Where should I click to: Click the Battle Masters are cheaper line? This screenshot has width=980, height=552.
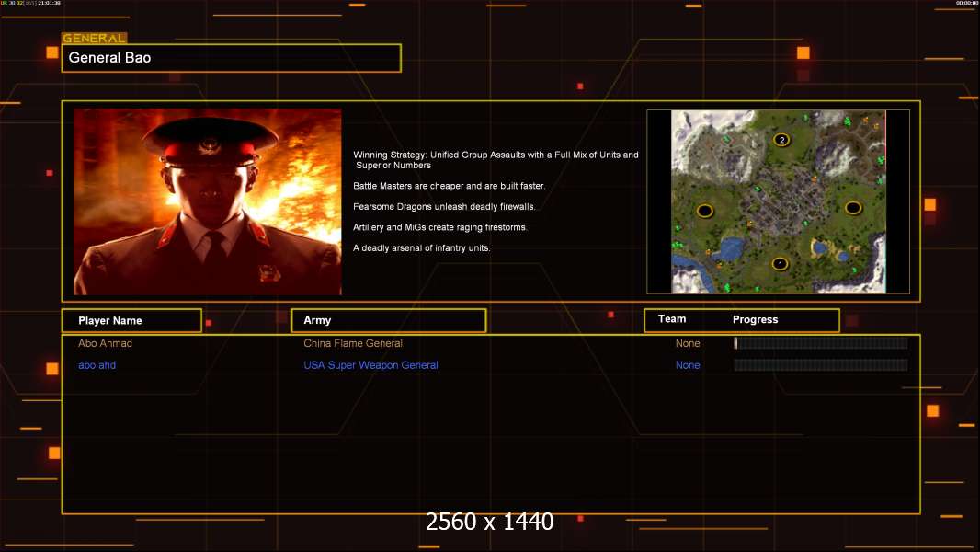click(450, 186)
